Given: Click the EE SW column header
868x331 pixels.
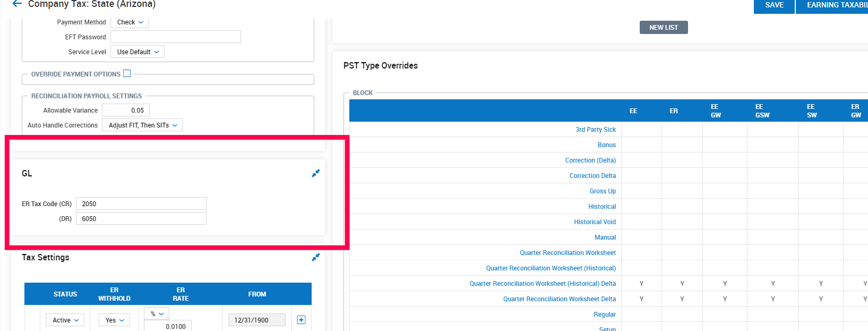Looking at the screenshot, I should pyautogui.click(x=812, y=111).
